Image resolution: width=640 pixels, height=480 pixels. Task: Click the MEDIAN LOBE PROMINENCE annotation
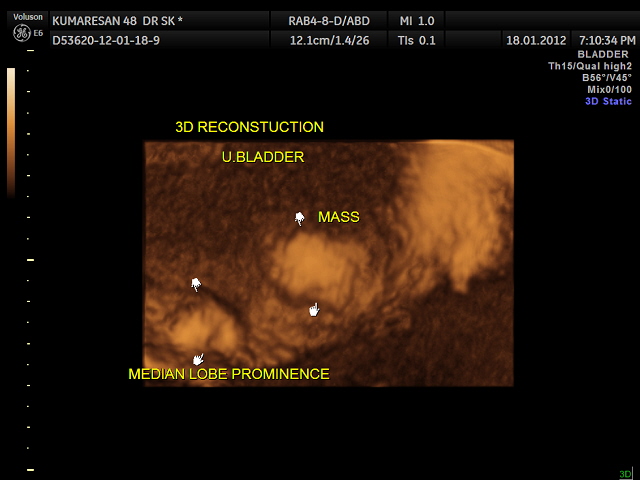[229, 374]
